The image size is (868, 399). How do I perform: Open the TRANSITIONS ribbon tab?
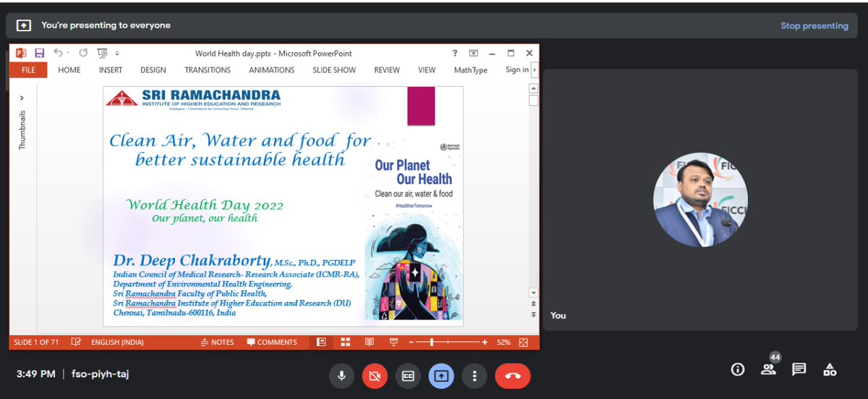click(208, 70)
